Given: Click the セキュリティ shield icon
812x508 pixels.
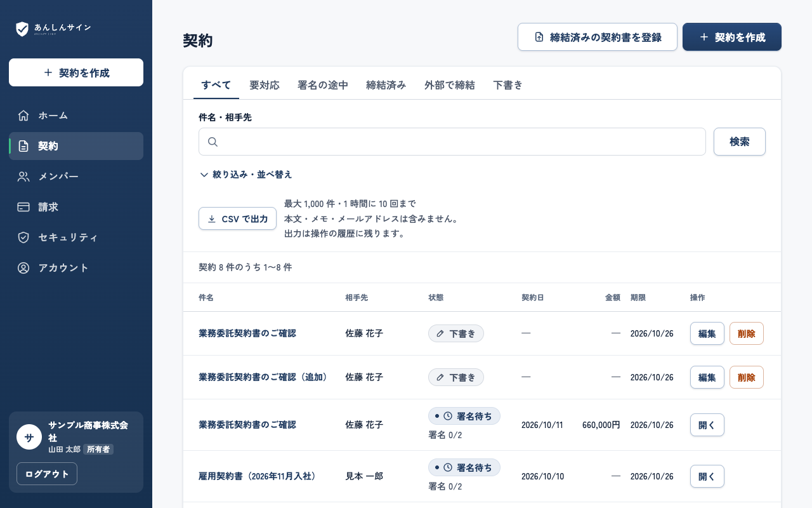Looking at the screenshot, I should click(23, 237).
